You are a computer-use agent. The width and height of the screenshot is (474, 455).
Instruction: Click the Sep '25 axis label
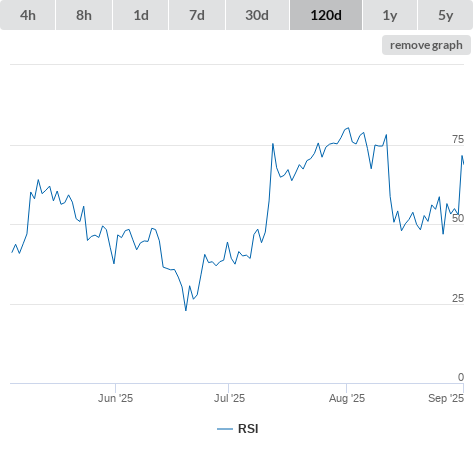[446, 398]
